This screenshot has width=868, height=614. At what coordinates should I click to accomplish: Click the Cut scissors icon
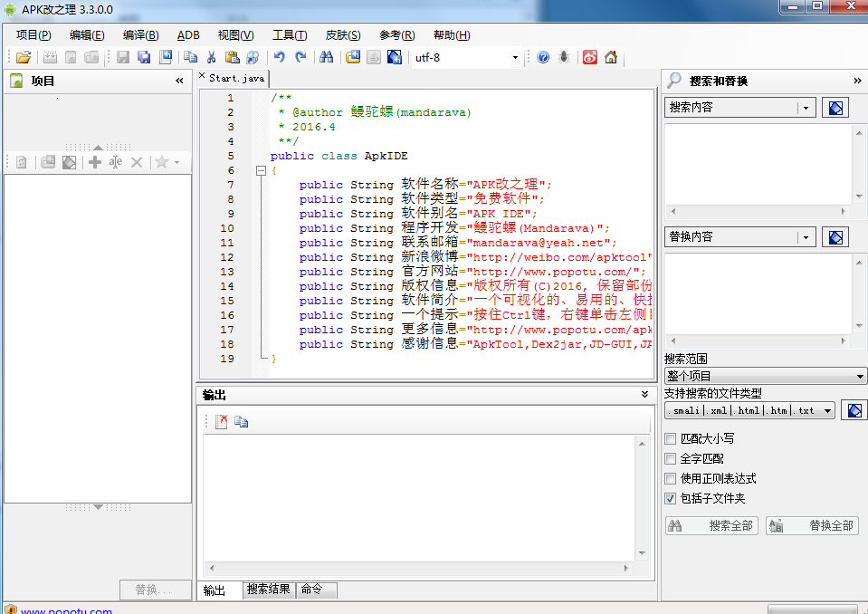[x=212, y=57]
